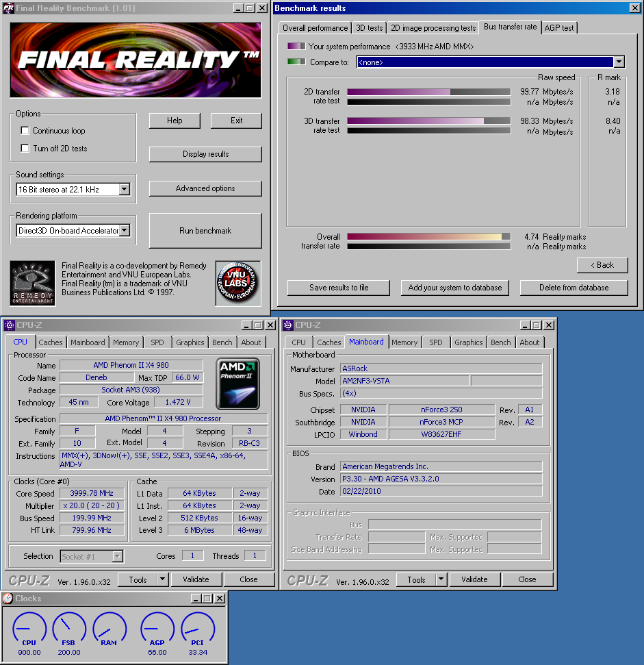Click Run benchmark
Viewport: 644px width, 665px height.
[205, 231]
